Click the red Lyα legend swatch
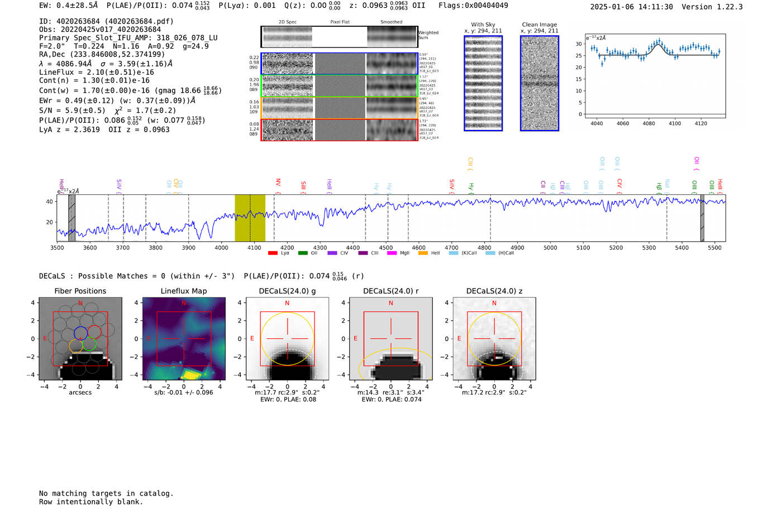The width and height of the screenshot is (782, 532). pyautogui.click(x=273, y=253)
